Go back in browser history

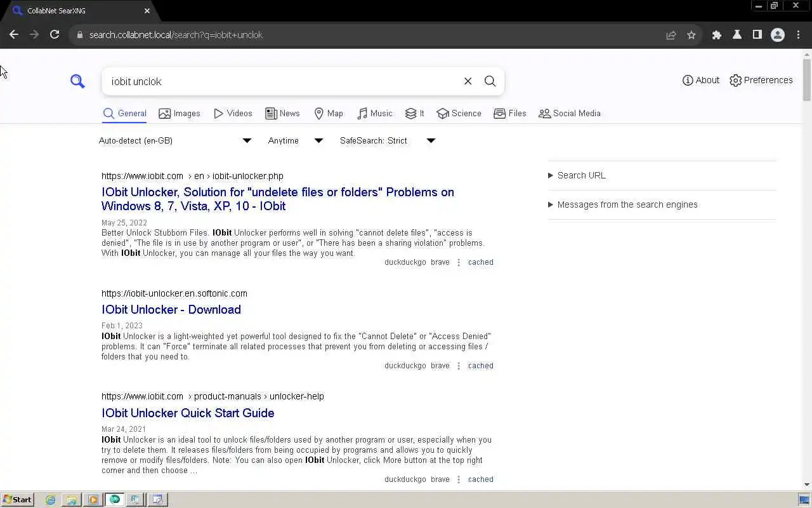coord(14,35)
